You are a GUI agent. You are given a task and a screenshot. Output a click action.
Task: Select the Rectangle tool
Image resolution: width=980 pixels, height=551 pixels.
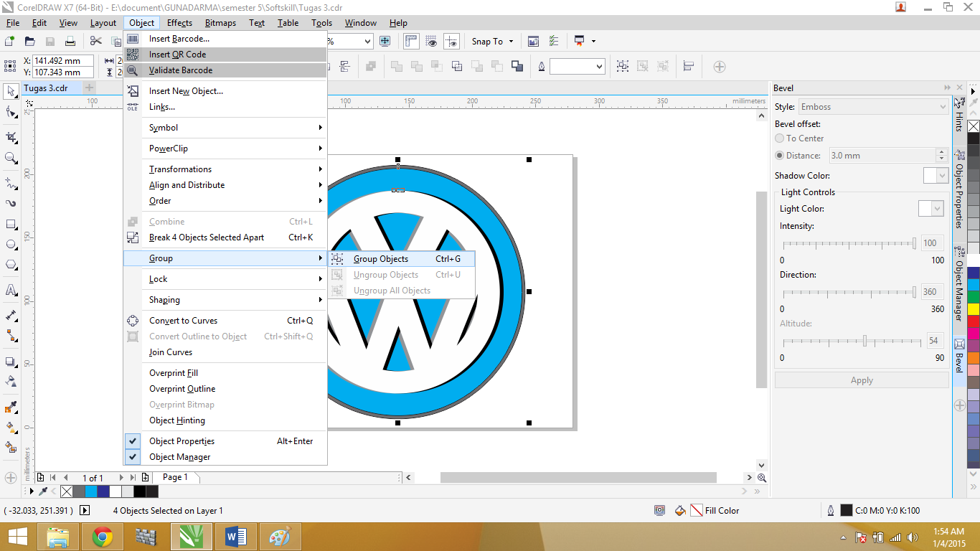[10, 225]
